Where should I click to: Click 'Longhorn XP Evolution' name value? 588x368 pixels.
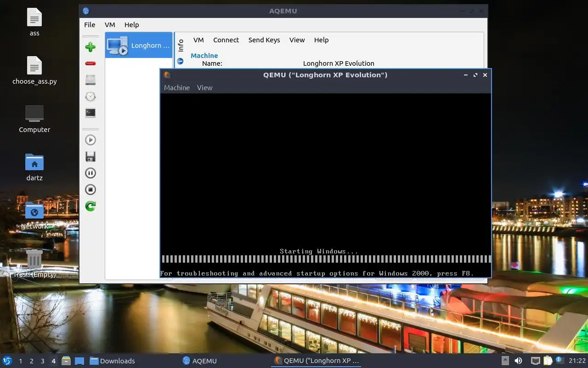tap(339, 63)
